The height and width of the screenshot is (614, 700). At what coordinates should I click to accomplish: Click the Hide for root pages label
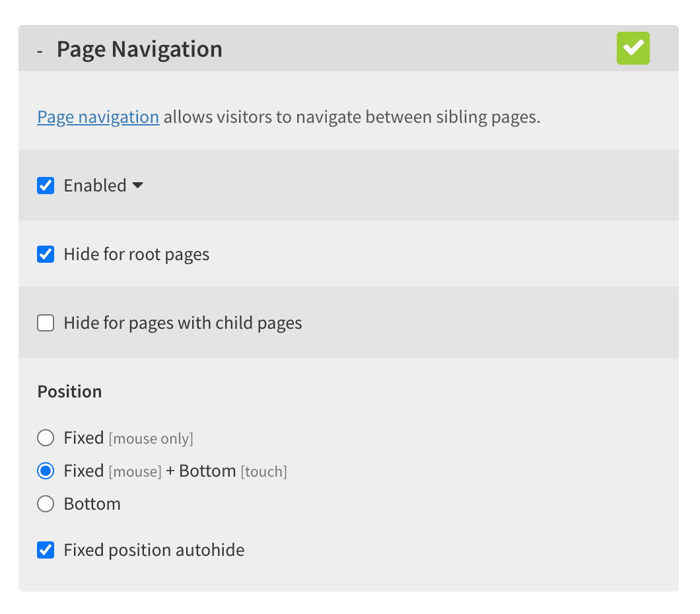pos(137,255)
